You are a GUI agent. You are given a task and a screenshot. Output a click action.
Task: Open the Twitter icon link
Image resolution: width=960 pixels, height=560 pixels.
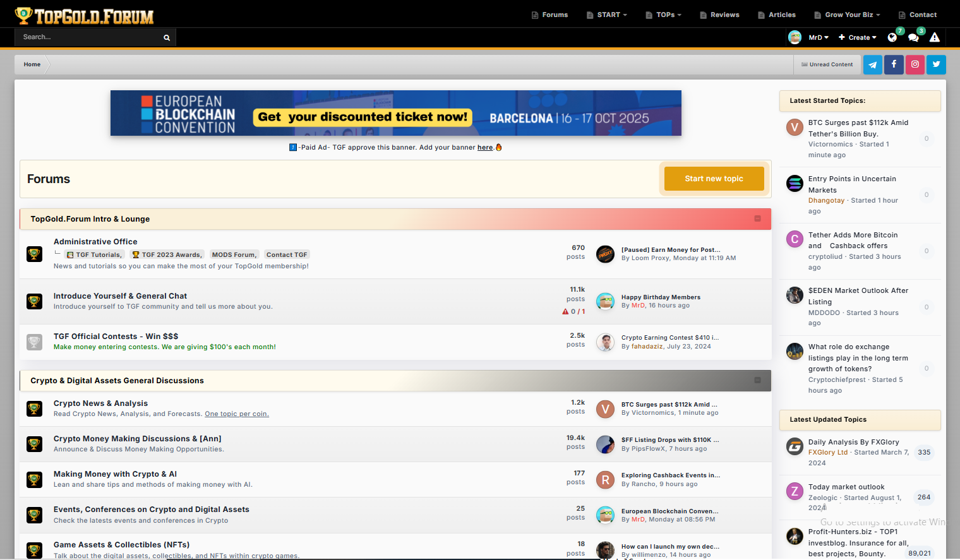937,64
